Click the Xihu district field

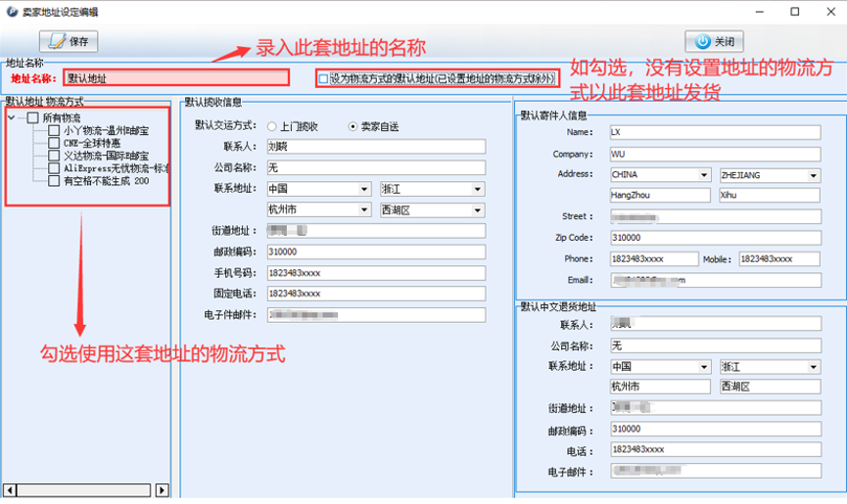point(770,196)
